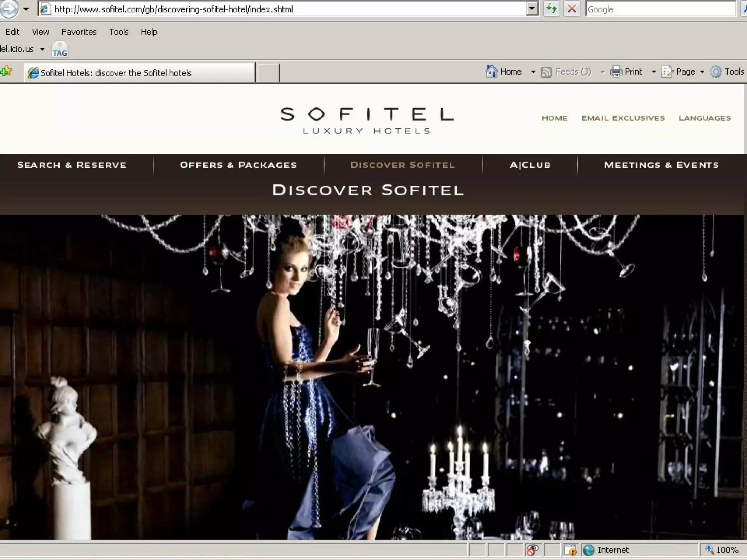The image size is (747, 560).
Task: Click the privacy report eye icon
Action: coord(533,550)
